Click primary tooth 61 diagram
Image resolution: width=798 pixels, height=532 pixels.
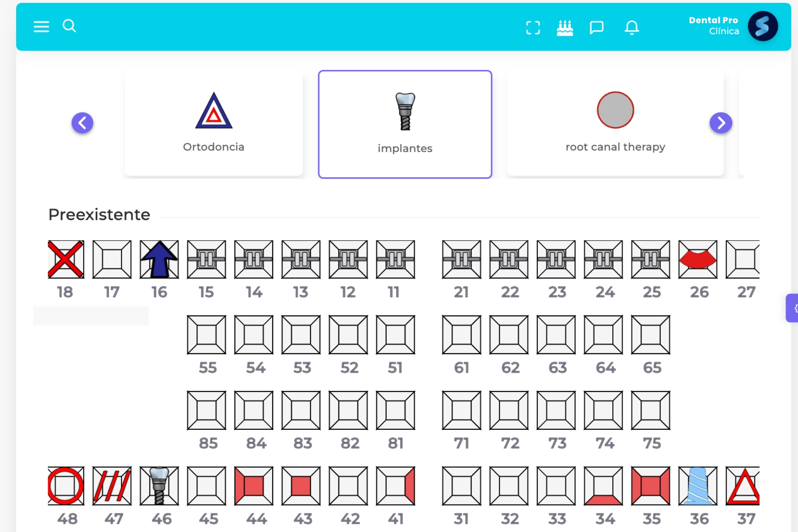pos(462,335)
